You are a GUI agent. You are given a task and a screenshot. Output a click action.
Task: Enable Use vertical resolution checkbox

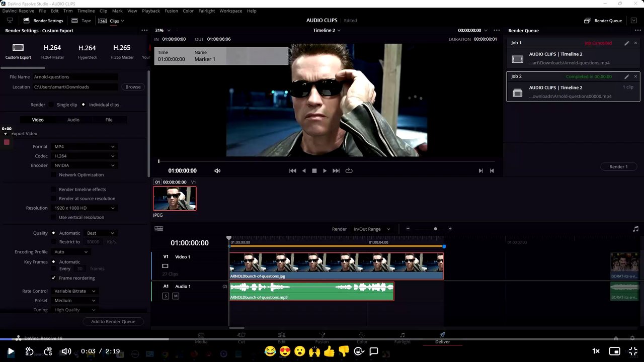click(x=54, y=217)
